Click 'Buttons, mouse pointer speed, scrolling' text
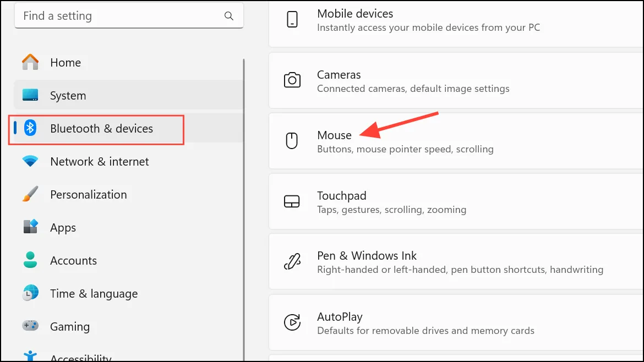The height and width of the screenshot is (362, 644). tap(405, 149)
